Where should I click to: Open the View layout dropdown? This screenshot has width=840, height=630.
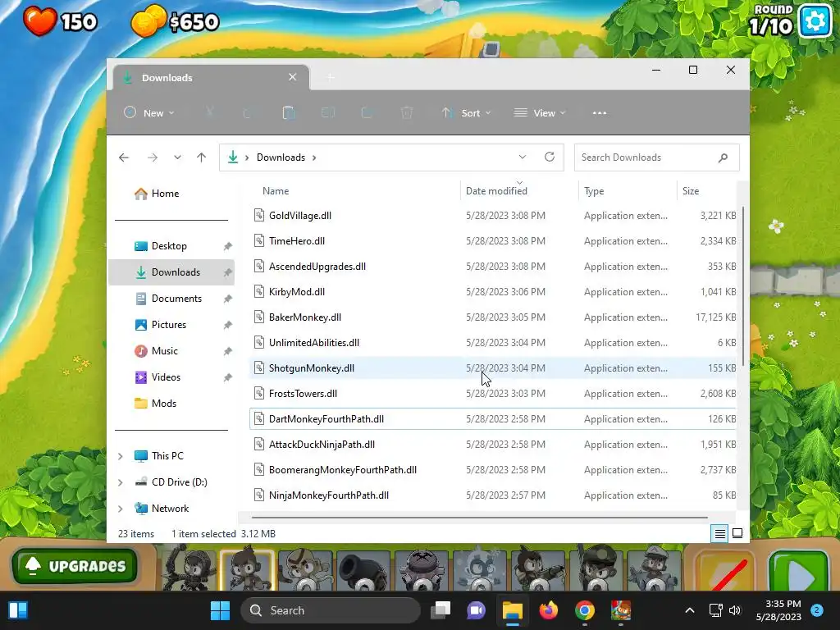coord(540,113)
